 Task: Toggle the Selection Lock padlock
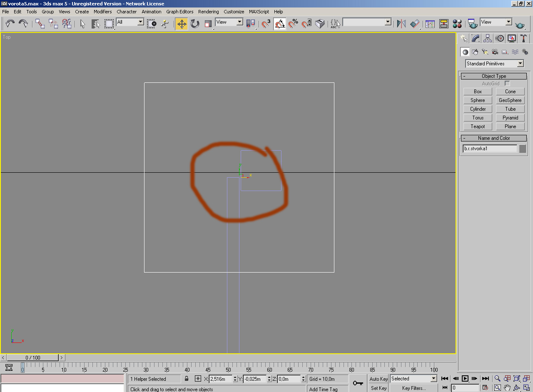187,379
